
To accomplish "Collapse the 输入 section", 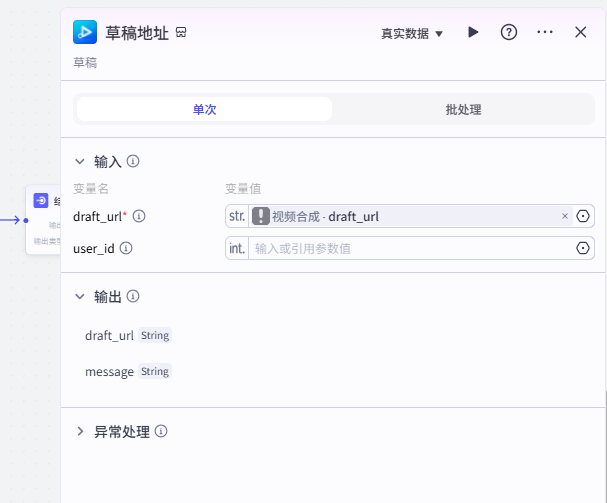I will (x=80, y=161).
